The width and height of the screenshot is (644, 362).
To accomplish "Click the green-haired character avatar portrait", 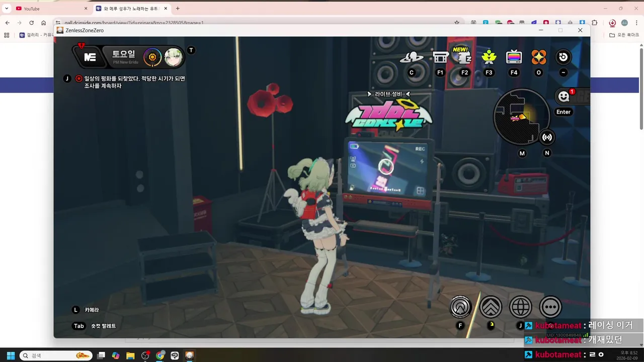I will 173,57.
